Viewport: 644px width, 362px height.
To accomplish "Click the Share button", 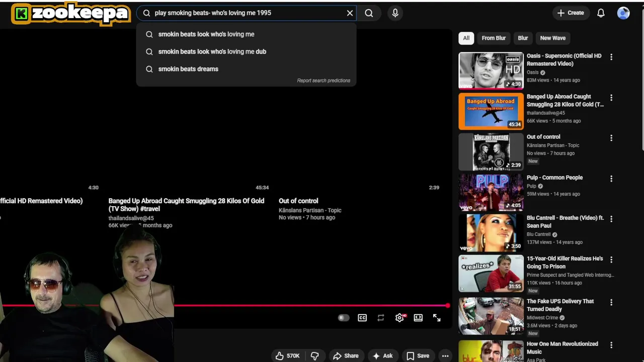I will [346, 356].
